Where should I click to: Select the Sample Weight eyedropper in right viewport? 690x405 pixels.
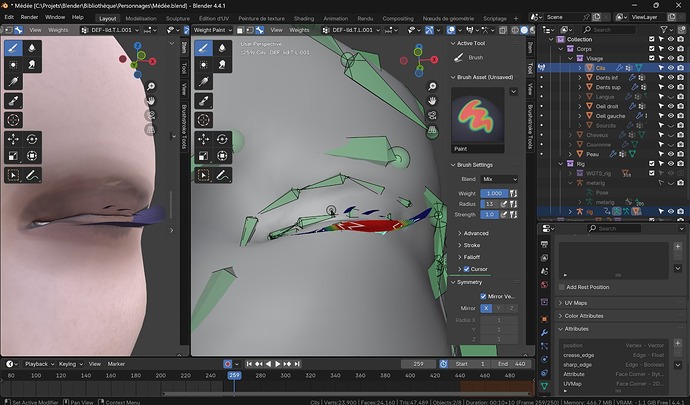click(203, 101)
